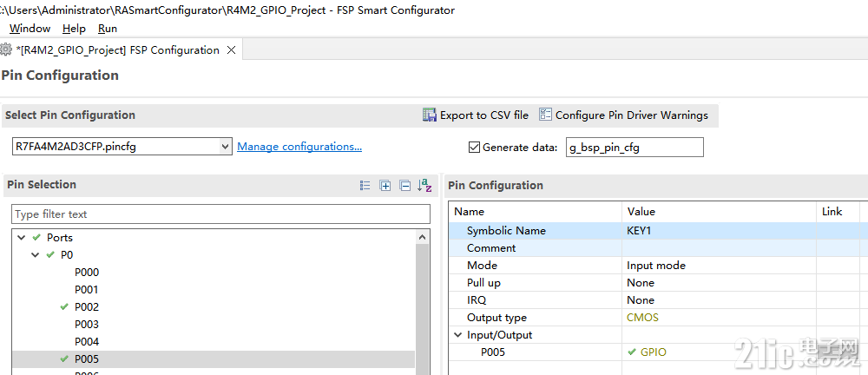Click the green check icon beside P0
Screen dimensions: 868x375
(x=50, y=255)
